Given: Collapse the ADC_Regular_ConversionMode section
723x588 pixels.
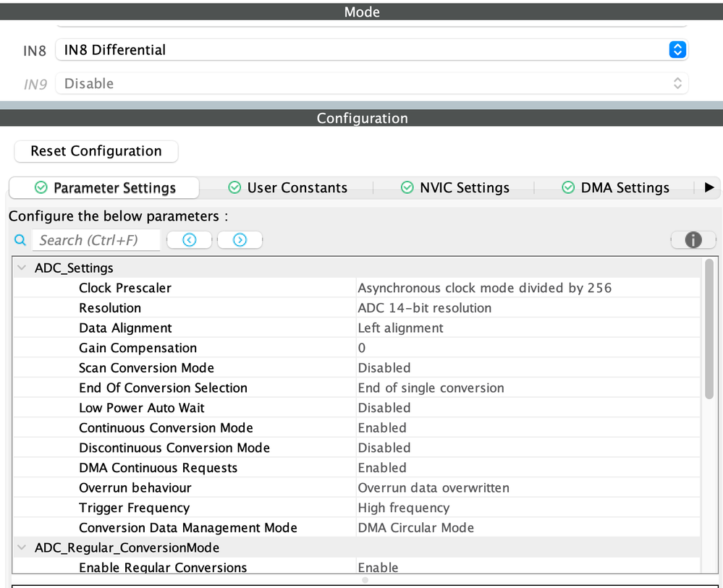Looking at the screenshot, I should pyautogui.click(x=21, y=547).
